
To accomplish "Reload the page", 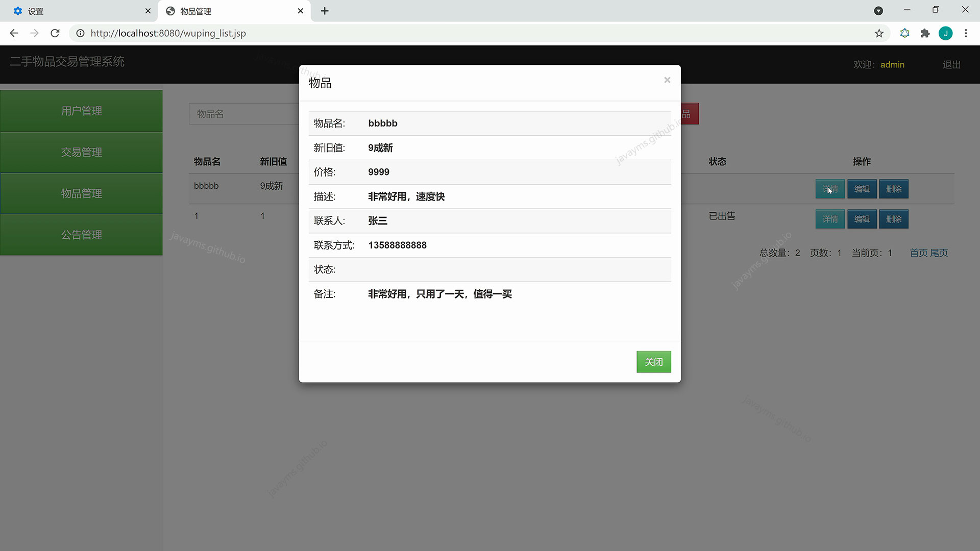I will (55, 33).
